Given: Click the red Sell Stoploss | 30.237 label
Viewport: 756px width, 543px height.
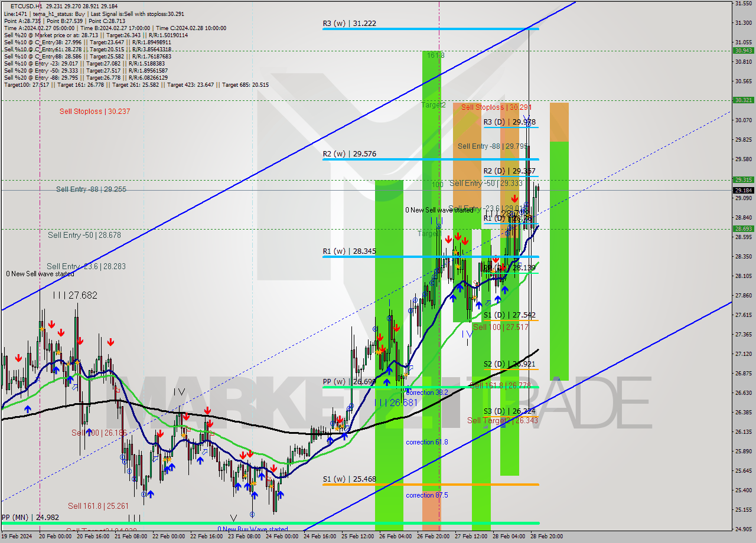Looking at the screenshot, I should [94, 112].
